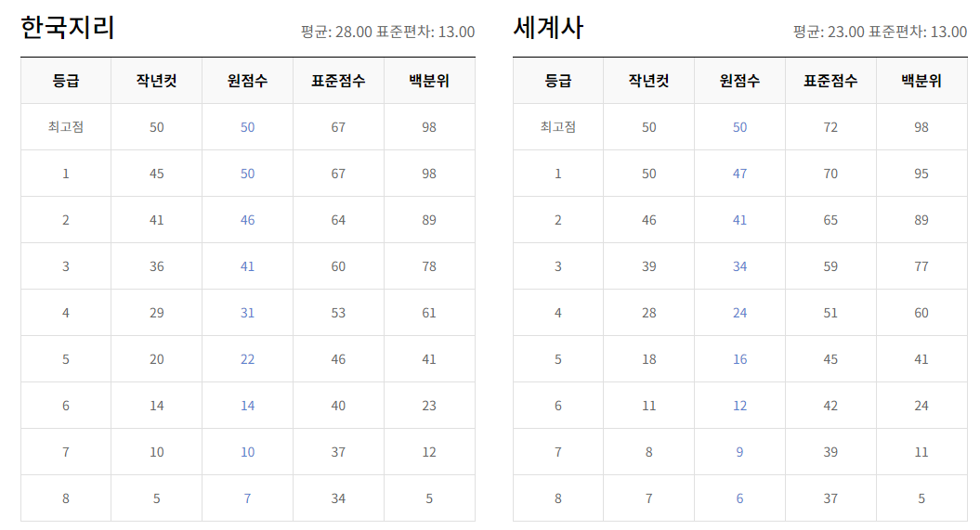This screenshot has height=530, width=980.
Task: Open blue 원점수 34 in 세계사 grade 3 row
Action: click(x=740, y=266)
